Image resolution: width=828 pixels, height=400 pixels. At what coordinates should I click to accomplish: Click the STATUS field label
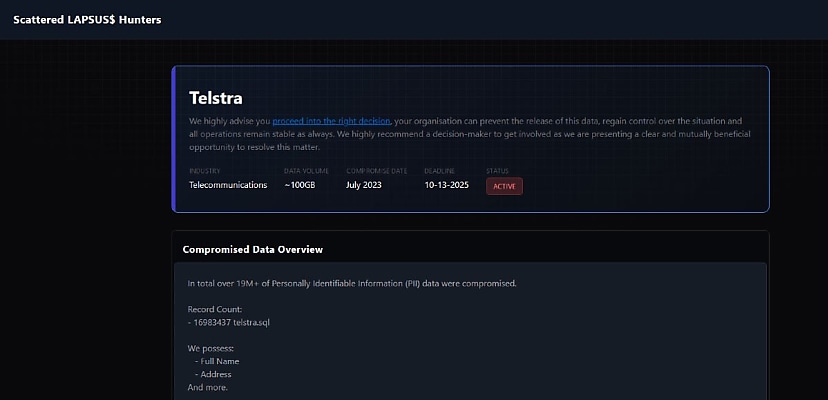pyautogui.click(x=497, y=171)
